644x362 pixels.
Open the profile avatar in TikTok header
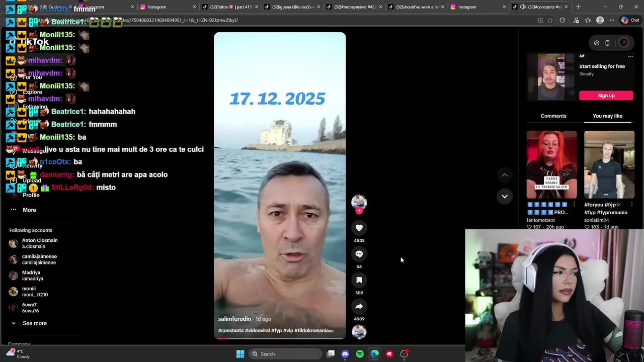tap(624, 43)
